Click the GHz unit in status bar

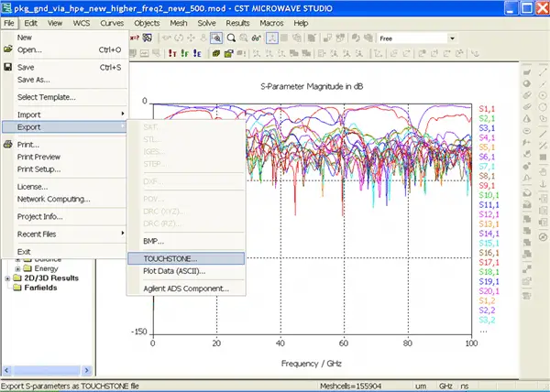[x=445, y=386]
